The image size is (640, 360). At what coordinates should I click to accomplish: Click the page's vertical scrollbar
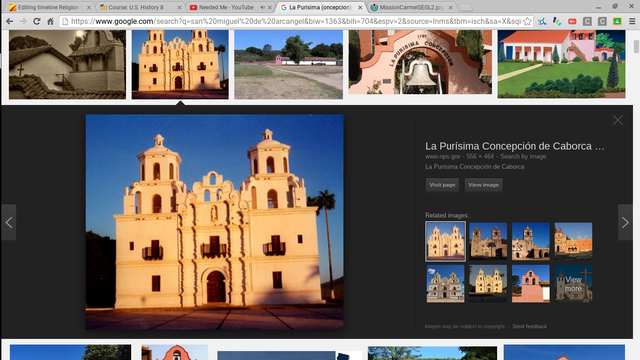[636, 47]
